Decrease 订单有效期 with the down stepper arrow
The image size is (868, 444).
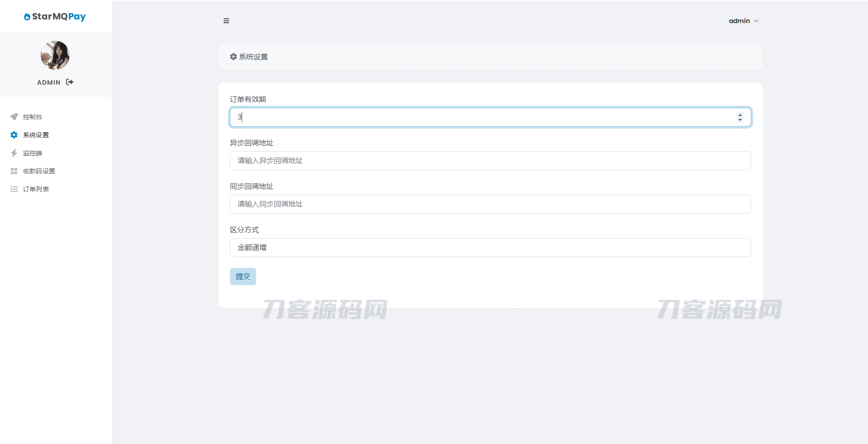click(x=740, y=120)
